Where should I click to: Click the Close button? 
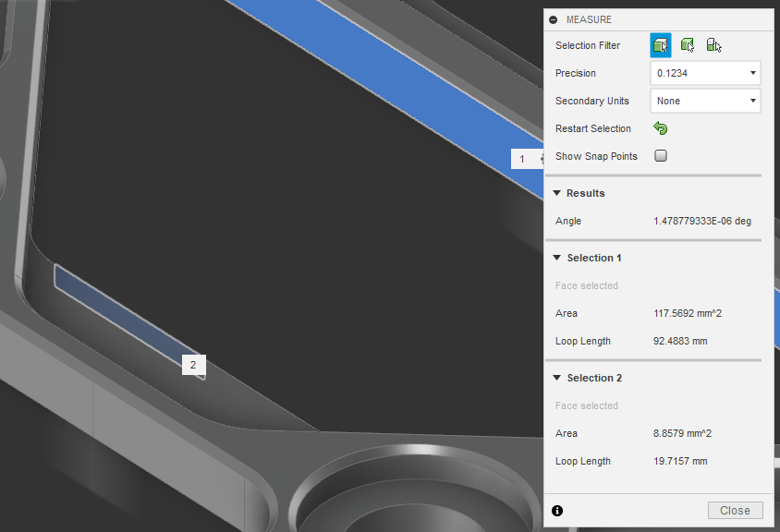[x=735, y=510]
